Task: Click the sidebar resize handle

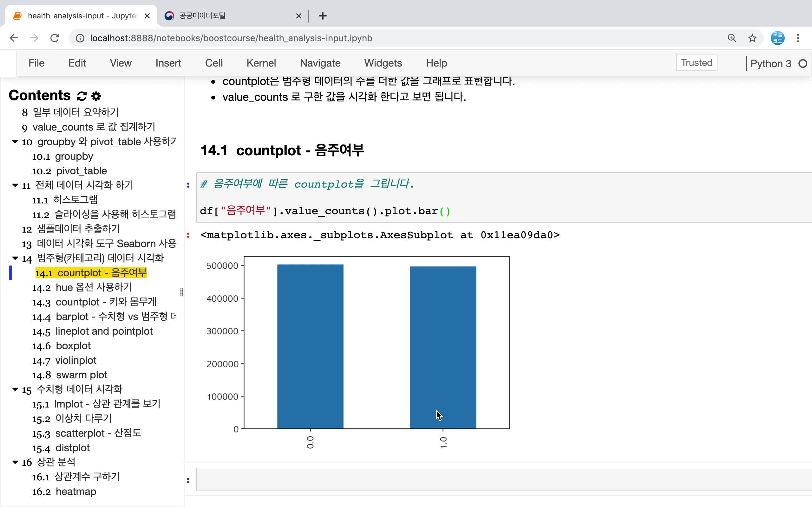Action: (181, 292)
